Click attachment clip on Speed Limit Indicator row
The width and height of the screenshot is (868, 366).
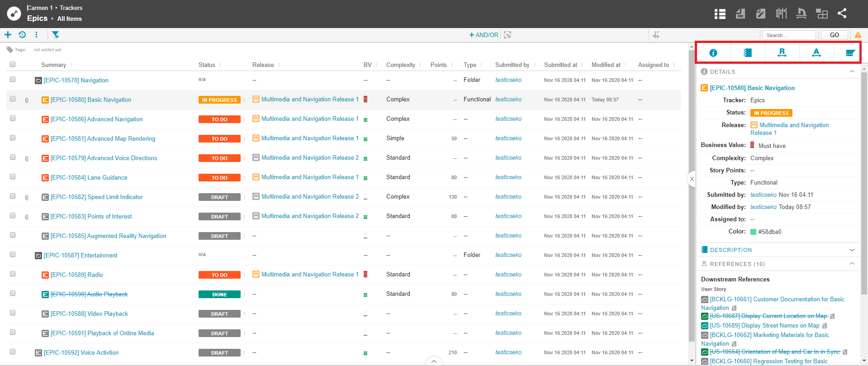[x=27, y=198]
